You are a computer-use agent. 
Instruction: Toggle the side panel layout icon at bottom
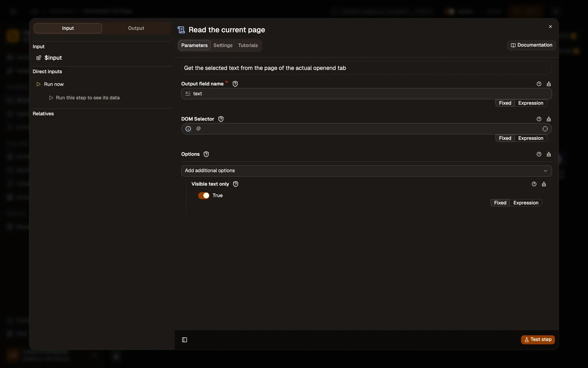click(185, 340)
